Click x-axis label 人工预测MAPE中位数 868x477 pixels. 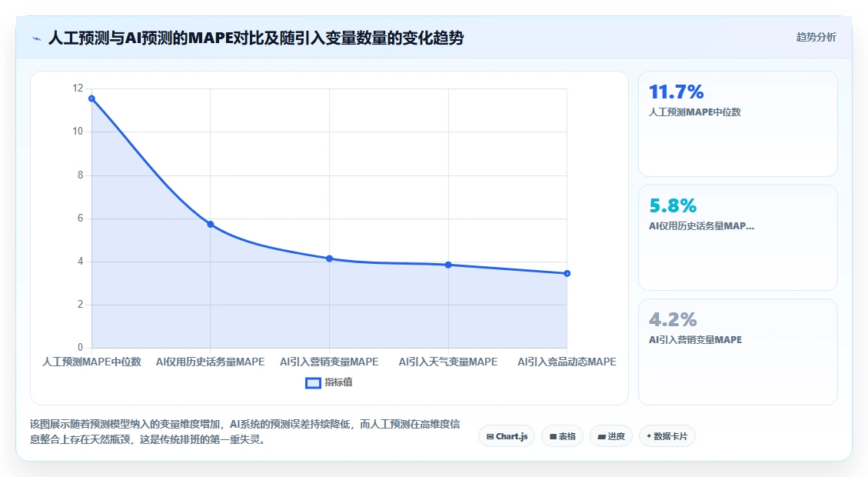[92, 362]
